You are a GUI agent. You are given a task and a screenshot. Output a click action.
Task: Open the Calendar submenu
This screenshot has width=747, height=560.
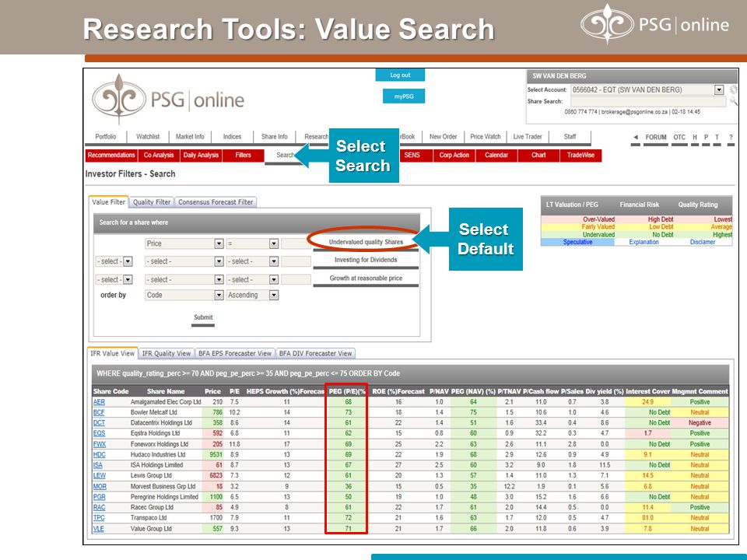tap(496, 156)
